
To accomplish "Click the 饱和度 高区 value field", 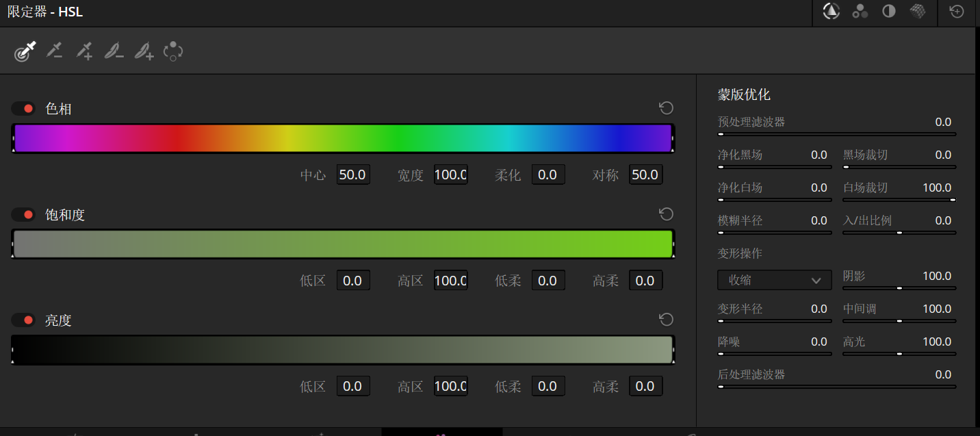I will tap(450, 281).
